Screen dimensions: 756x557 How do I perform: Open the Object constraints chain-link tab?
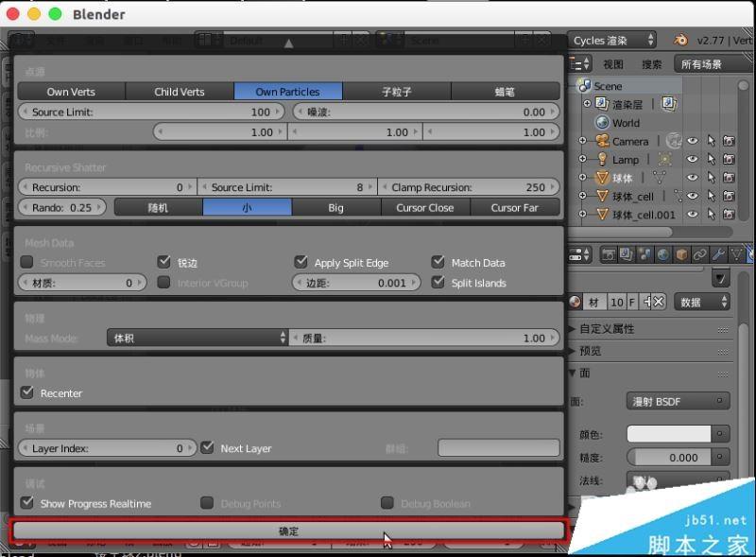pos(699,255)
